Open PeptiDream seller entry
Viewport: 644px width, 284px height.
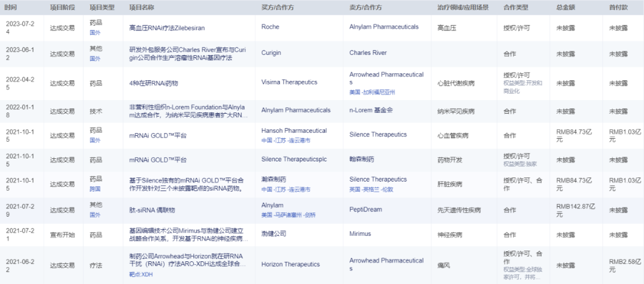tap(366, 210)
